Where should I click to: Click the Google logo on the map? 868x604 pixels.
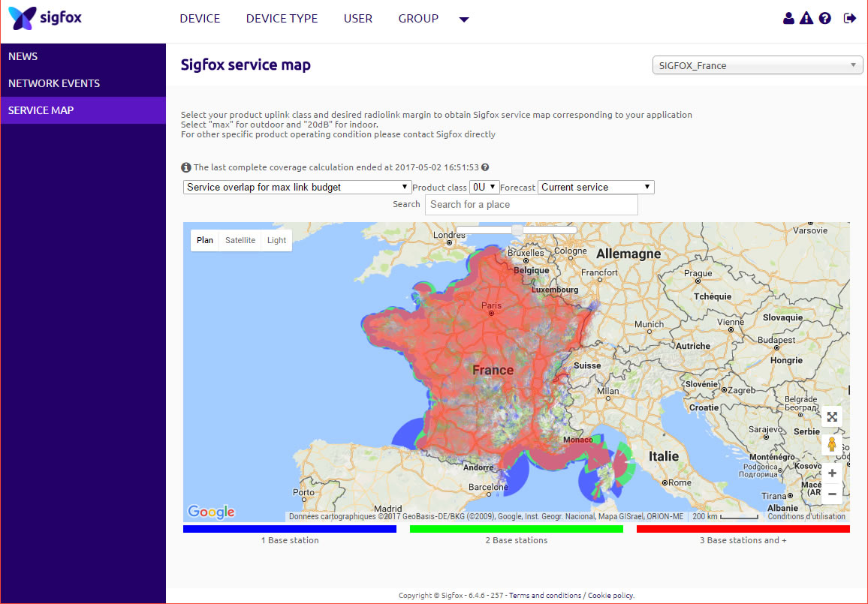tap(211, 512)
